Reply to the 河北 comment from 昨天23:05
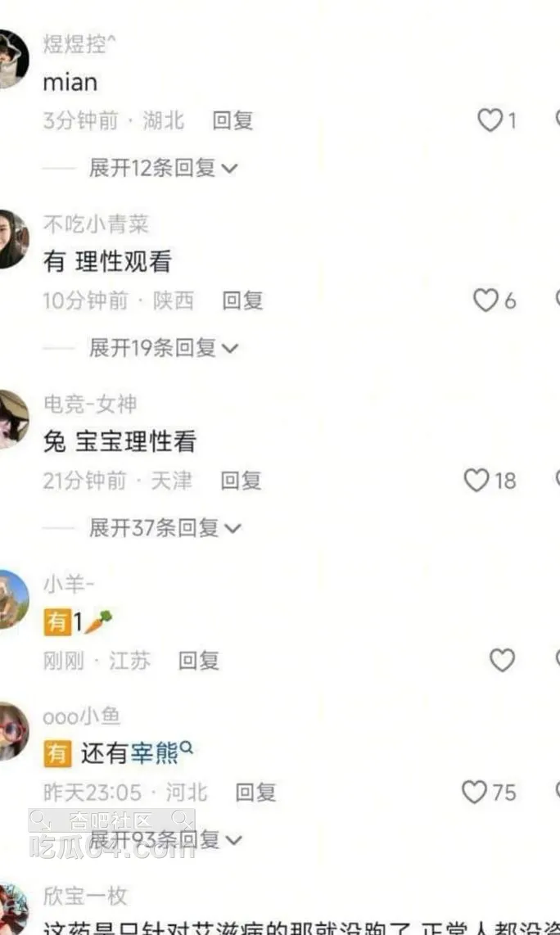Viewport: 560px width, 935px height. click(255, 793)
